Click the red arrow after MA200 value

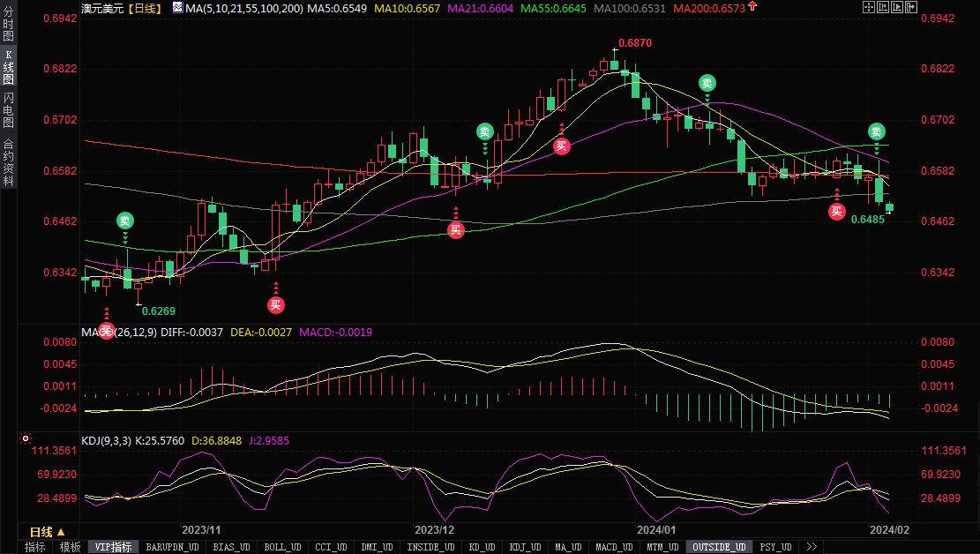[x=751, y=7]
